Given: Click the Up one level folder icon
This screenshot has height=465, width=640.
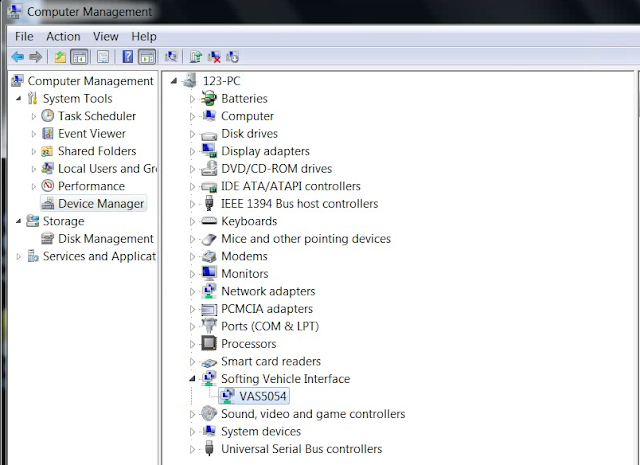Looking at the screenshot, I should tap(60, 57).
